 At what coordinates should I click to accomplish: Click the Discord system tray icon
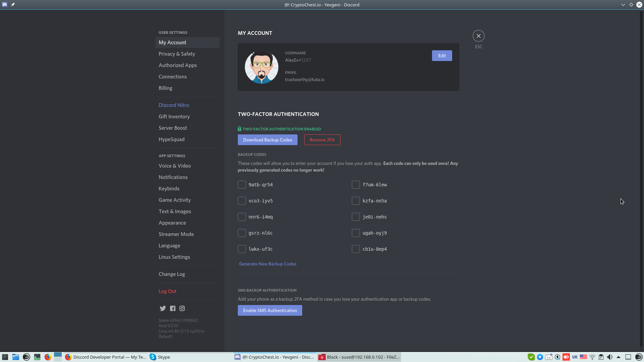tap(549, 357)
